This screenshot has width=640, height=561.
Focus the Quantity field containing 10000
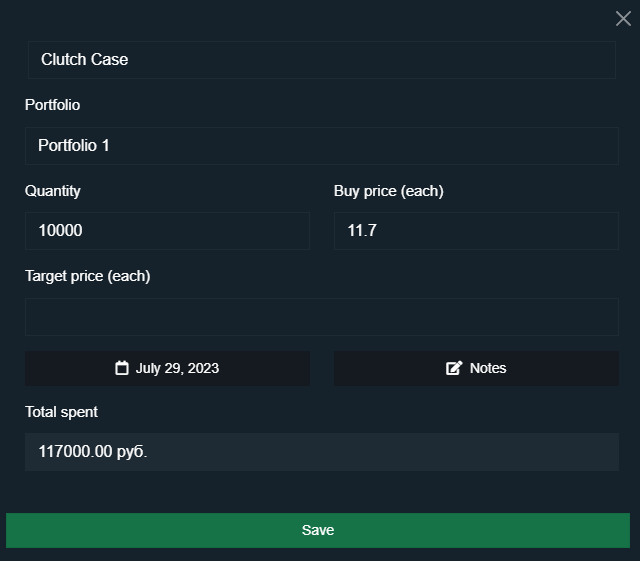point(167,231)
